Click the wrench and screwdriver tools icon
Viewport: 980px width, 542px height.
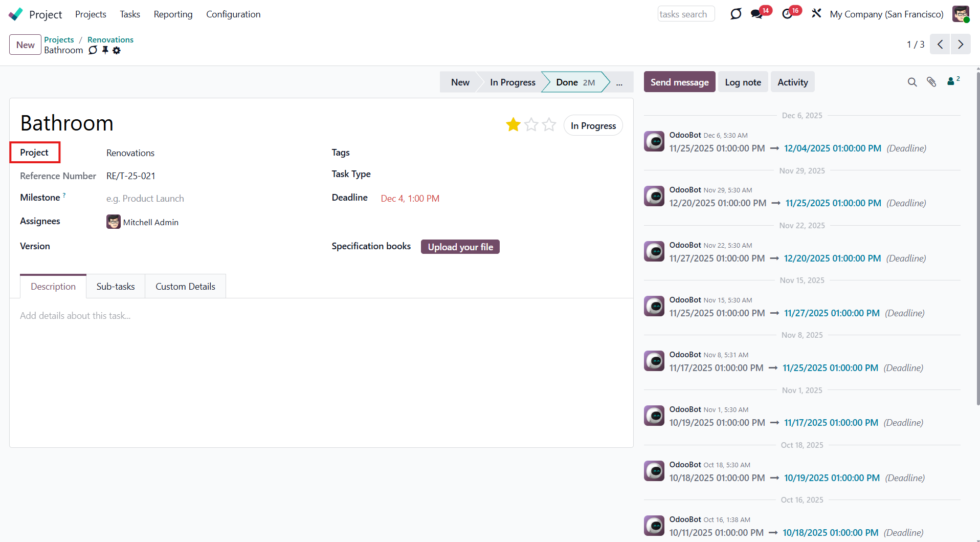816,14
